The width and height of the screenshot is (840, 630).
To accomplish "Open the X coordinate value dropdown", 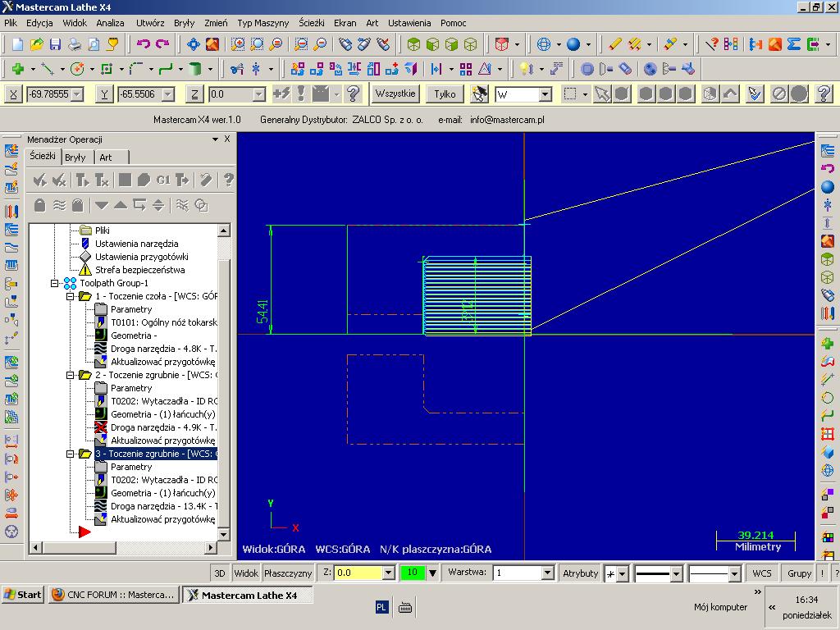I will [x=77, y=95].
